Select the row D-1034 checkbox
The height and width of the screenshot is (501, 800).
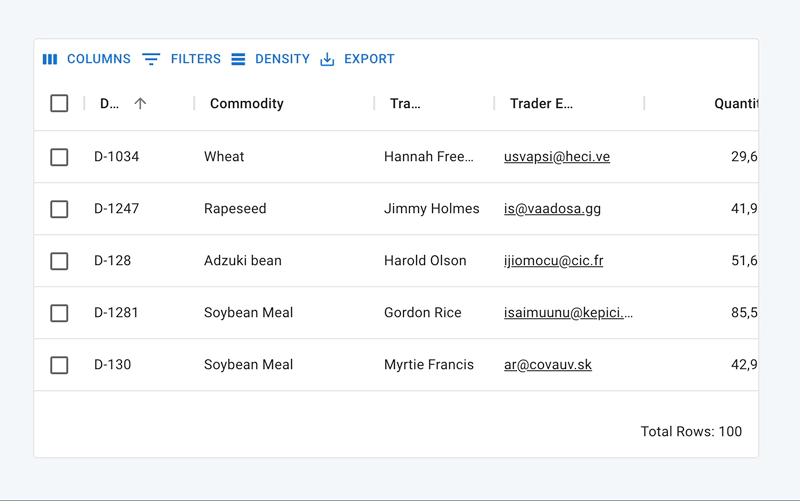59,157
